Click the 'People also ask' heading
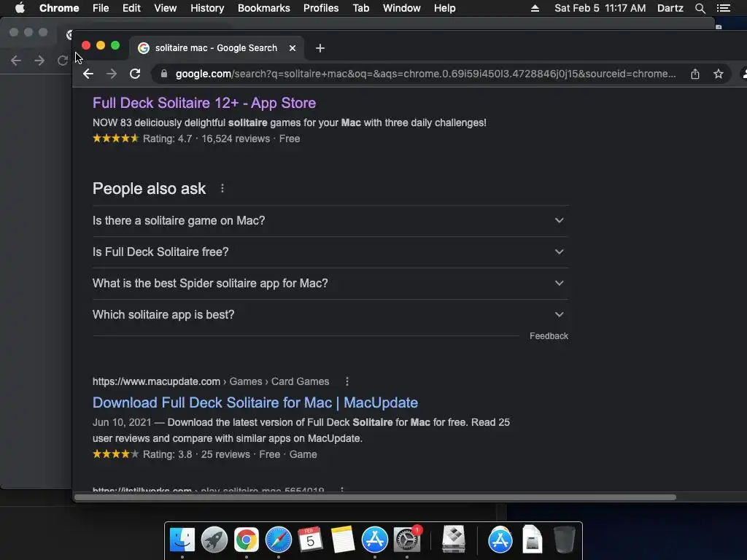747x560 pixels. [x=149, y=189]
